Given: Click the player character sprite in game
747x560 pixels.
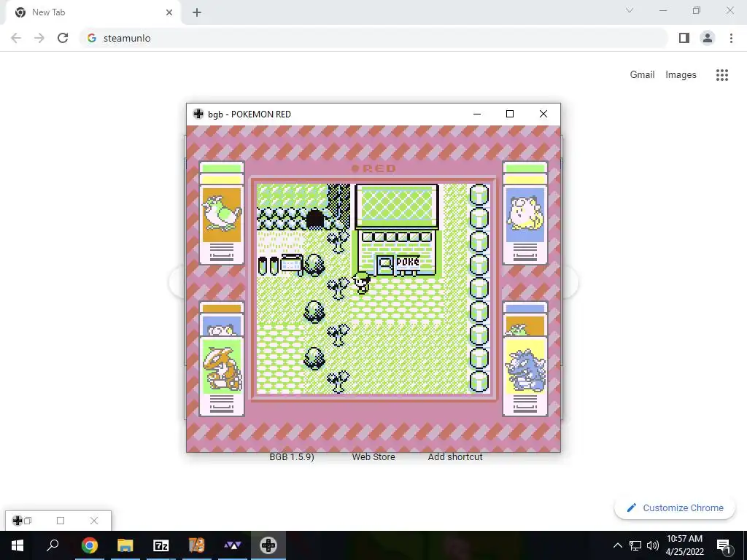Looking at the screenshot, I should point(362,282).
